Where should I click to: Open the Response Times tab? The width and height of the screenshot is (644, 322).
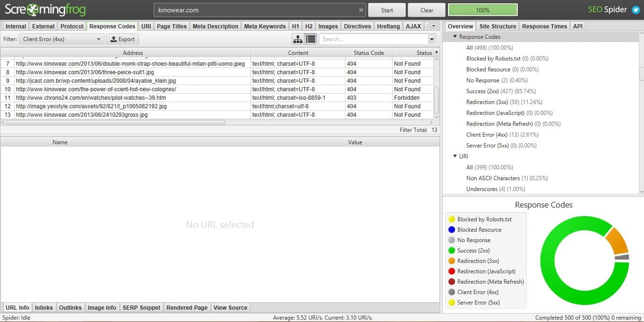pyautogui.click(x=544, y=26)
